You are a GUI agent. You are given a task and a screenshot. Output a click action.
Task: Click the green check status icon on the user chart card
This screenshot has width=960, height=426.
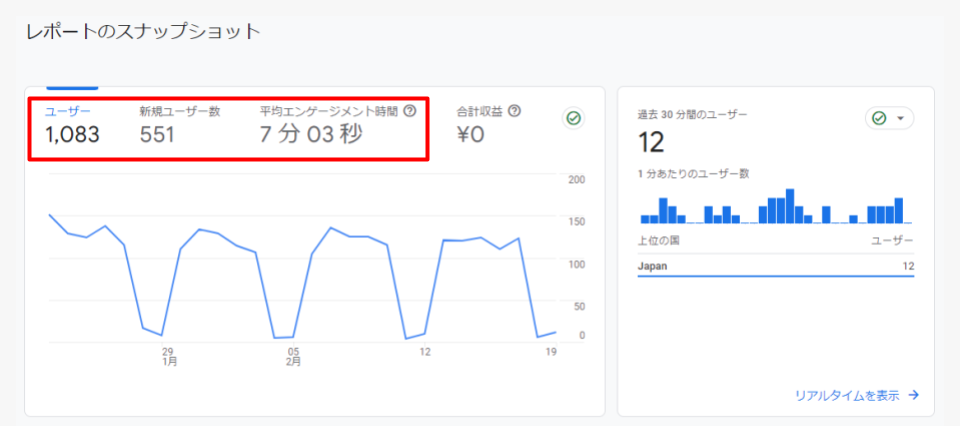click(x=574, y=118)
